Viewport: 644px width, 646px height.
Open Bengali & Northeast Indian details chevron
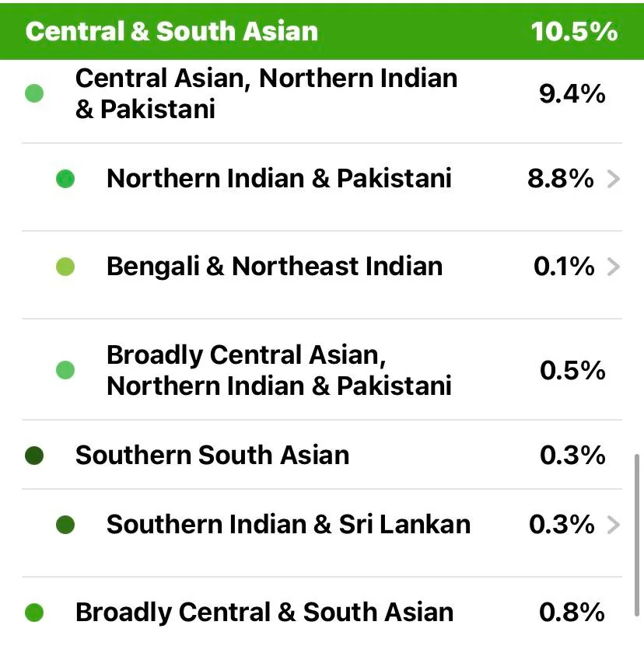[x=614, y=267]
